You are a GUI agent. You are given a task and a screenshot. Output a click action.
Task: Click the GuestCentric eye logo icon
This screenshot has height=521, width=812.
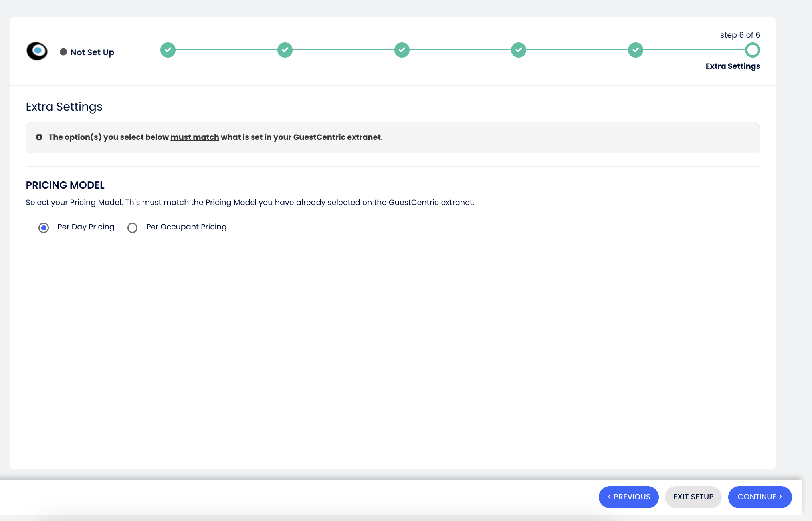[x=37, y=51]
